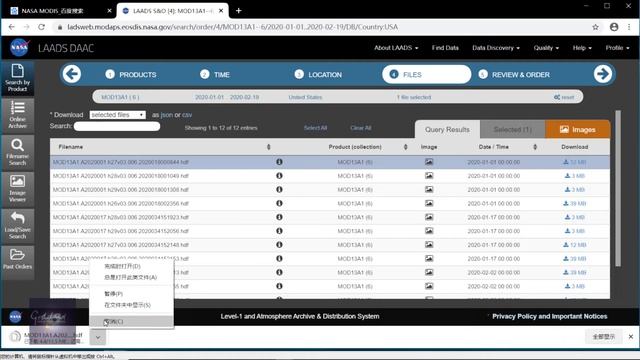
Task: Open Filename Search in sidebar
Action: pos(18,152)
